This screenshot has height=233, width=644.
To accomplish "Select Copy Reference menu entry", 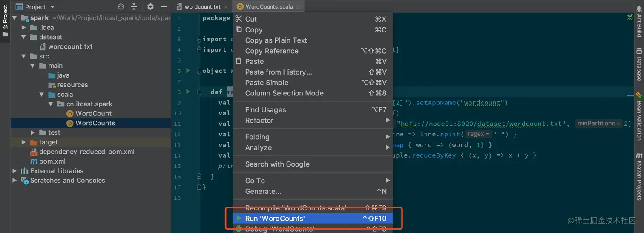I will tap(313, 51).
